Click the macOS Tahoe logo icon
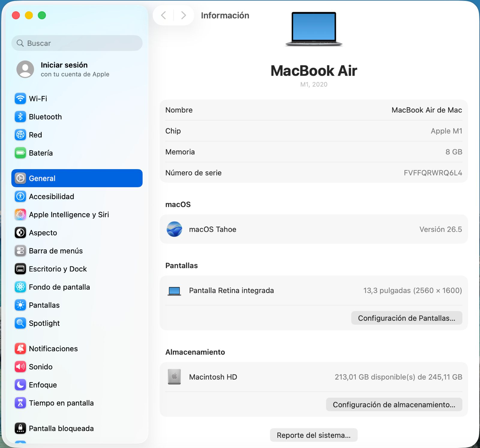Screen dimensions: 480x448 pyautogui.click(x=174, y=229)
